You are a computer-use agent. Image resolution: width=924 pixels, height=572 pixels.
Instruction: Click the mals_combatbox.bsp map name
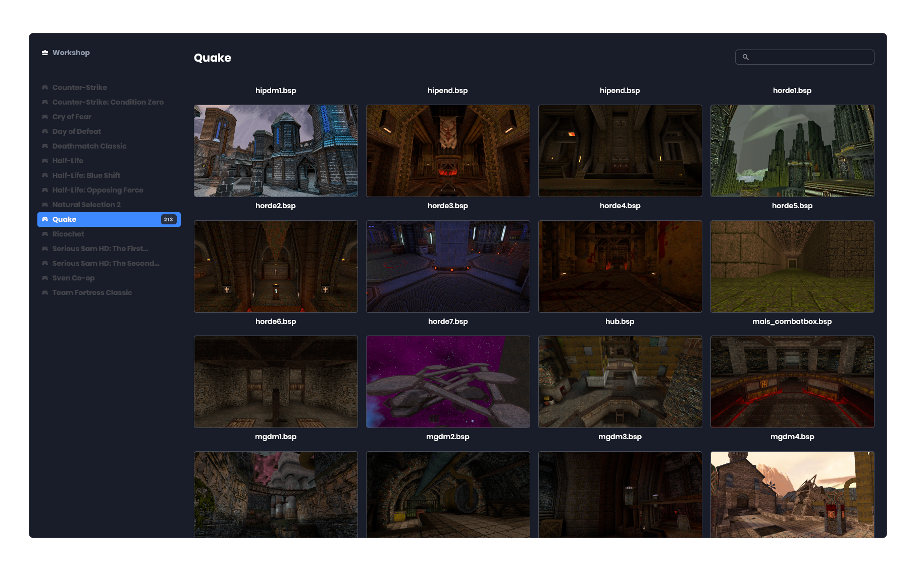coord(792,321)
